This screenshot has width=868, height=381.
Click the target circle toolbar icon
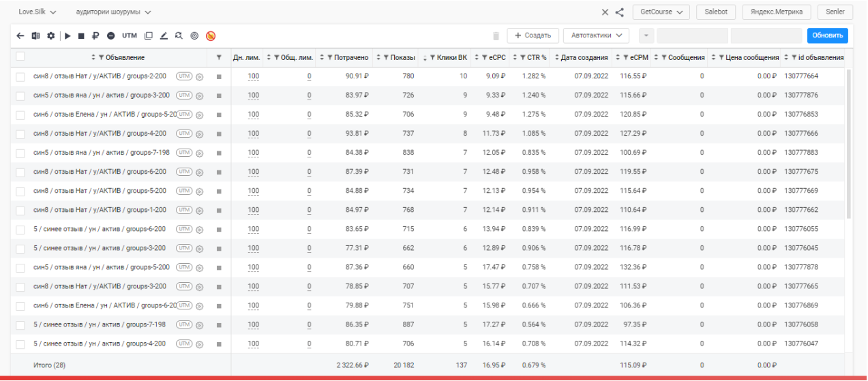click(194, 35)
